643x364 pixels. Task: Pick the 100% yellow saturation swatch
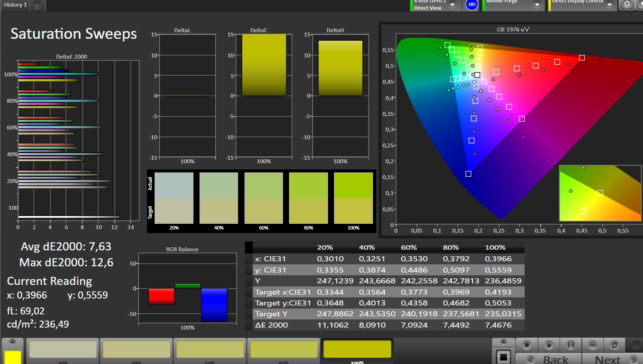point(357,349)
